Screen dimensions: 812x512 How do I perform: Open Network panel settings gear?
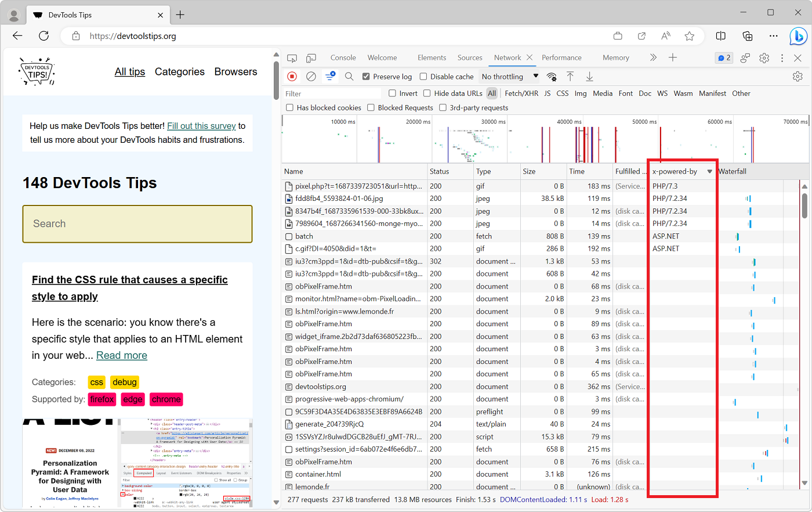tap(797, 77)
